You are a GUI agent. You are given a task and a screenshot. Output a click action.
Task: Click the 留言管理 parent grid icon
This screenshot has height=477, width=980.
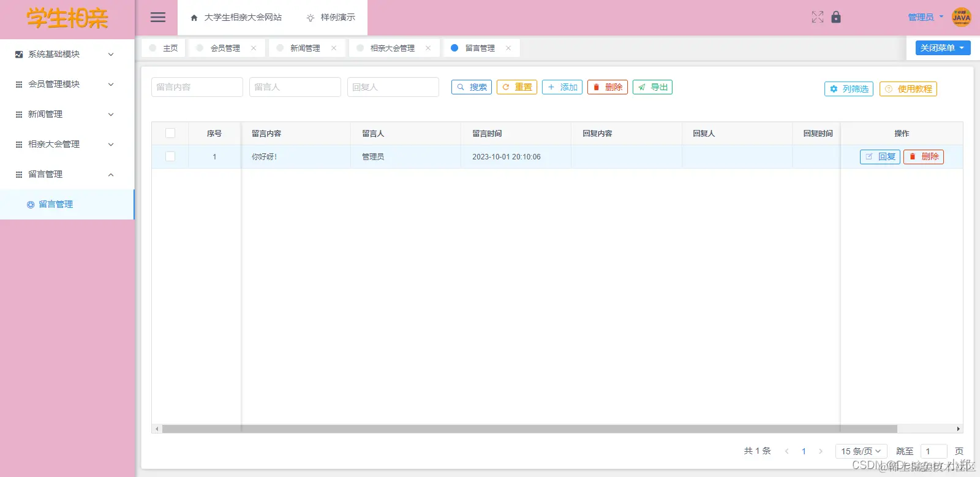coord(19,175)
